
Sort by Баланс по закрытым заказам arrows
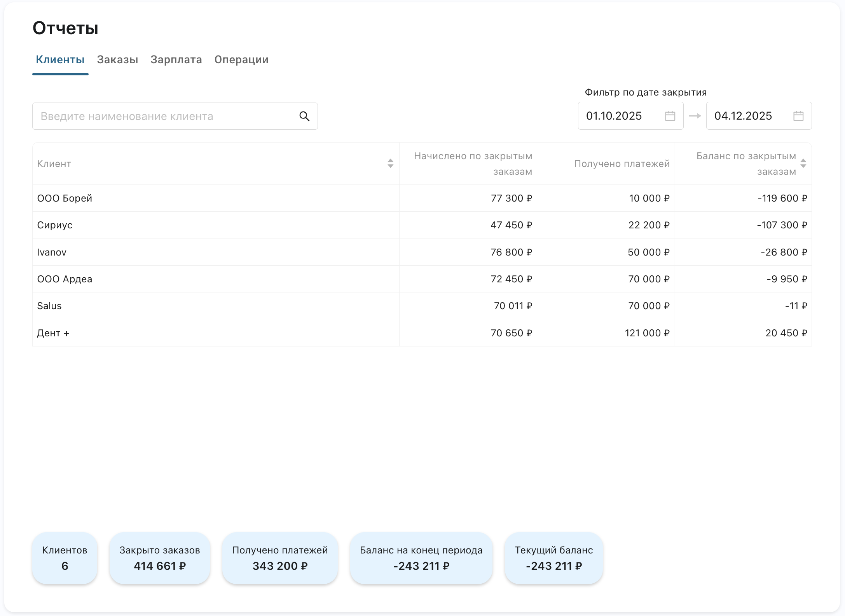[803, 164]
